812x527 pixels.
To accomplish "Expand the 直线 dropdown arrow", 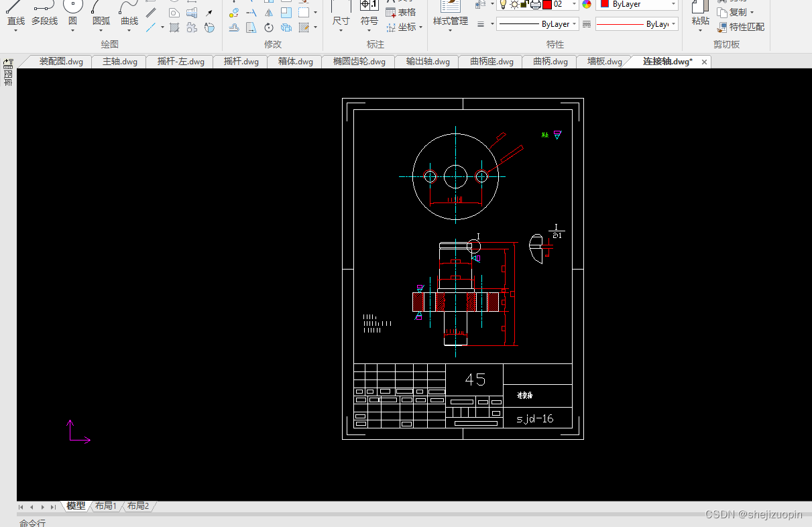I will pos(15,30).
